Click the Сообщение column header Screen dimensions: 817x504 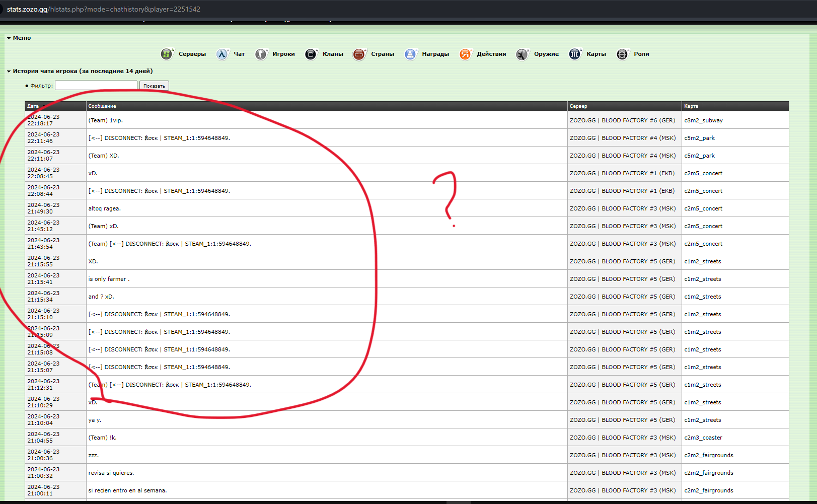coord(102,106)
